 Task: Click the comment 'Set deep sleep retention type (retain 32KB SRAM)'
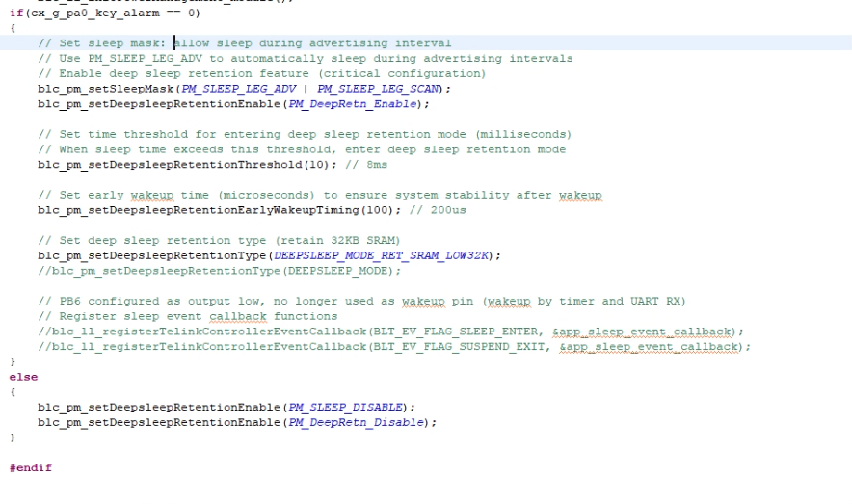(x=219, y=241)
